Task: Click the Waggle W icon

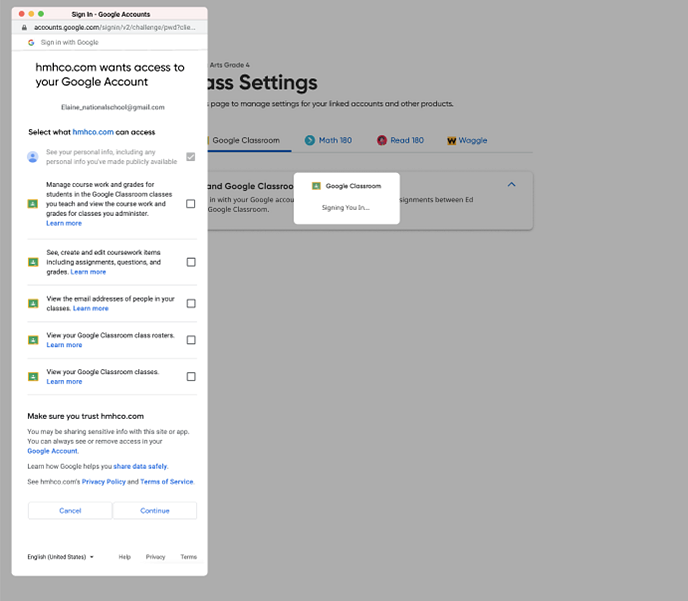Action: 452,141
